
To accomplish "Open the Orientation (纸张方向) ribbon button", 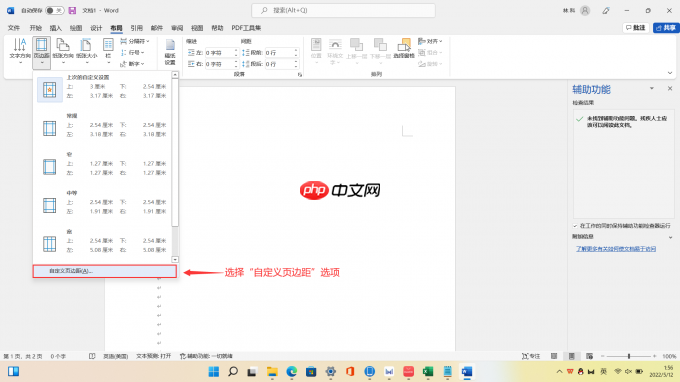I will click(x=63, y=51).
